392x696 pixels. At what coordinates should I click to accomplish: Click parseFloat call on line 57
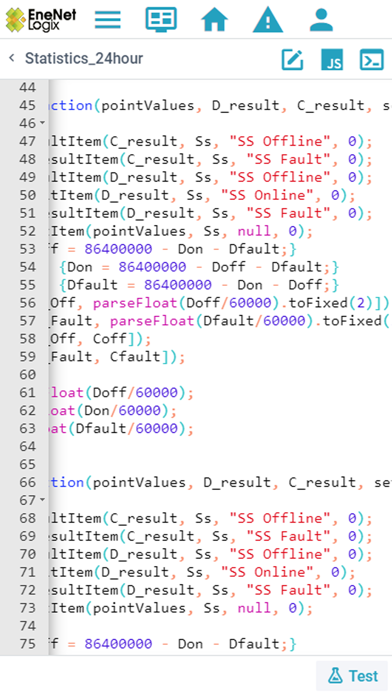[152, 320]
